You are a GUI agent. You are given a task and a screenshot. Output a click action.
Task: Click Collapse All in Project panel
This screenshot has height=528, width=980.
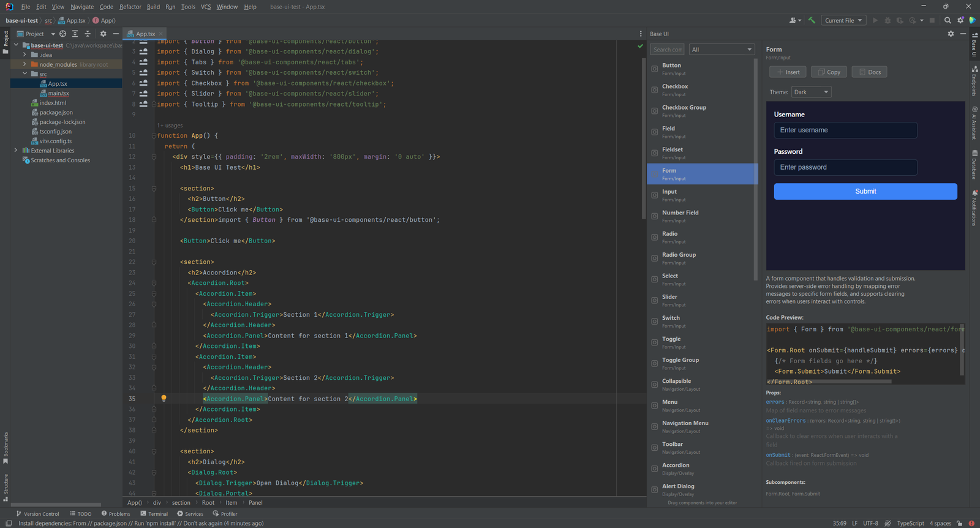click(x=88, y=34)
